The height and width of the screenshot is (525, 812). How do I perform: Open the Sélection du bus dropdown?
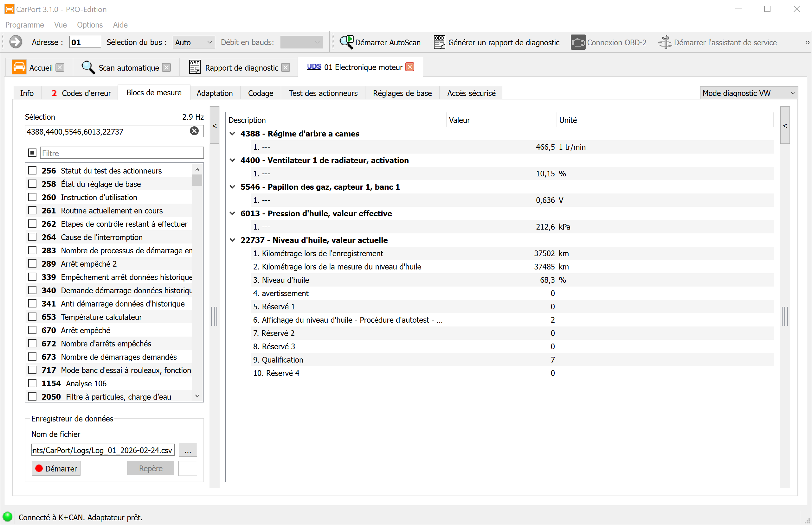point(193,42)
